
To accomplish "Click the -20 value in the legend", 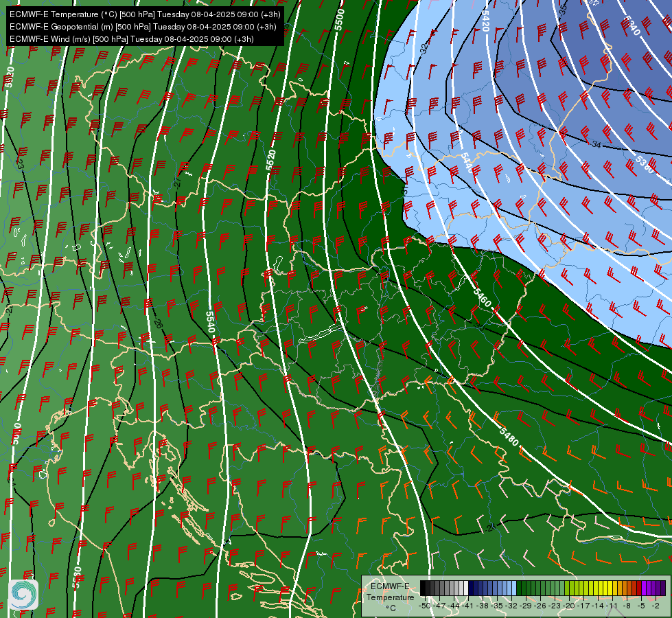I will [x=568, y=606].
